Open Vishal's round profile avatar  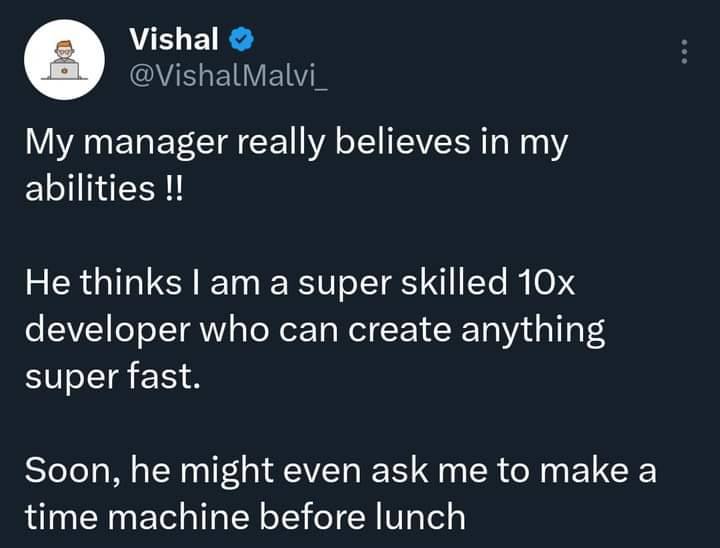coord(64,60)
